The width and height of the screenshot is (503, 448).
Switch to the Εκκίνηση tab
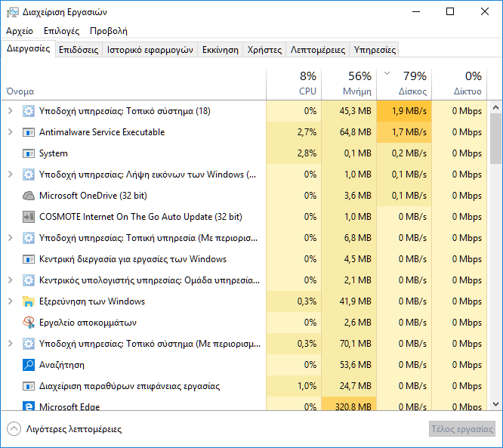click(220, 50)
